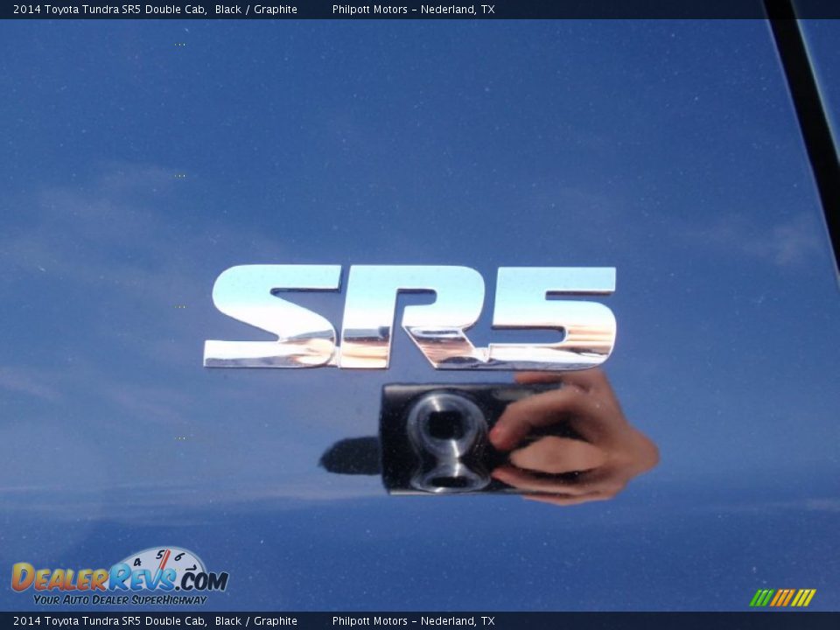Click 'Black / Graphite' in the bottom caption
The height and width of the screenshot is (630, 840).
[255, 621]
